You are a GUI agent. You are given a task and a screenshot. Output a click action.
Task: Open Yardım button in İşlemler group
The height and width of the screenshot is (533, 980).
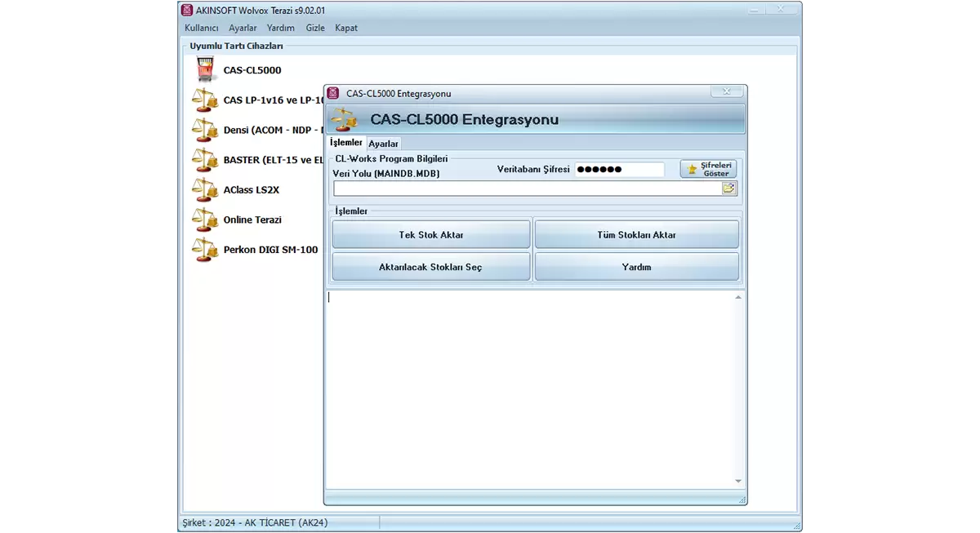pyautogui.click(x=636, y=267)
